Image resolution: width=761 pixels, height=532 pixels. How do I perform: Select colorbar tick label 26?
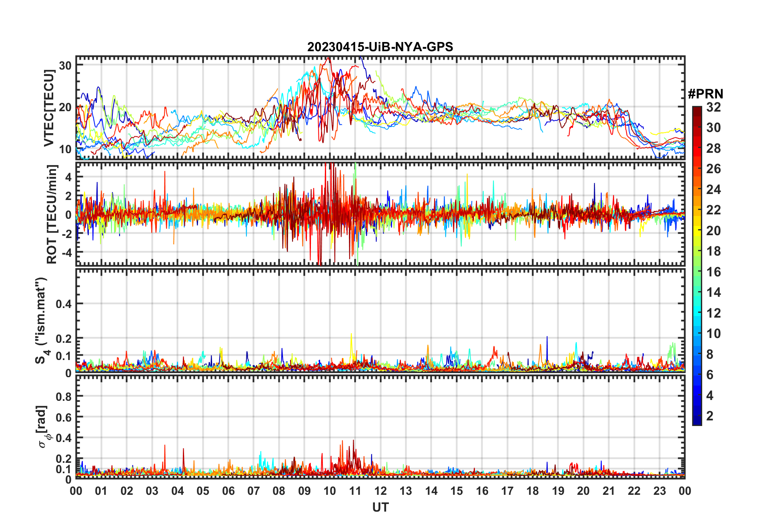click(713, 169)
